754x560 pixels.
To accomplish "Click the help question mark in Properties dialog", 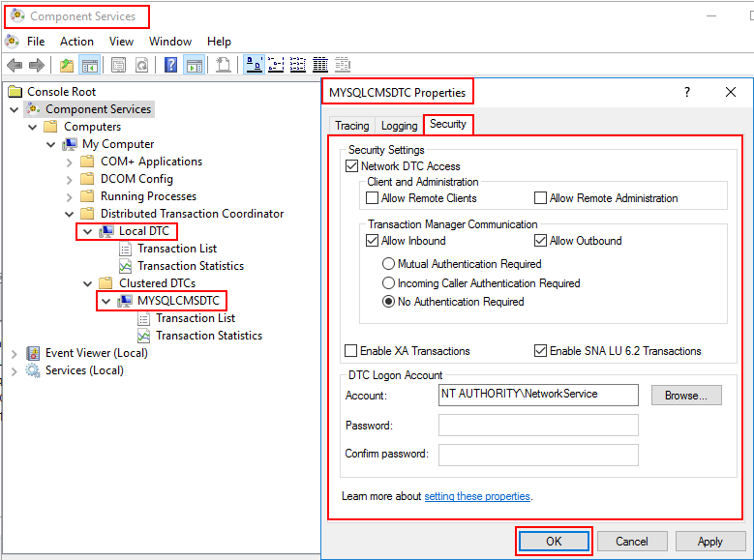I will pyautogui.click(x=687, y=92).
